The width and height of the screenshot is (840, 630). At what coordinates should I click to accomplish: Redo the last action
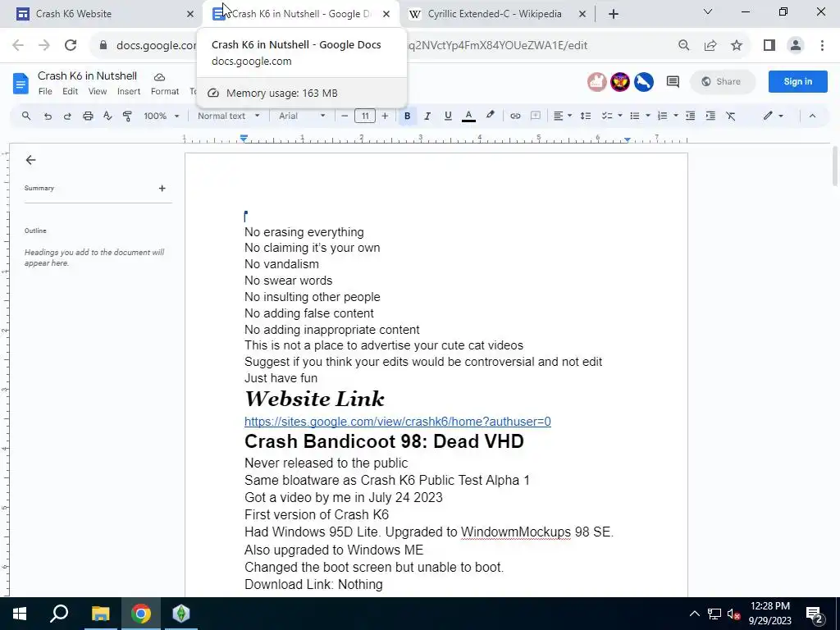[x=67, y=116]
